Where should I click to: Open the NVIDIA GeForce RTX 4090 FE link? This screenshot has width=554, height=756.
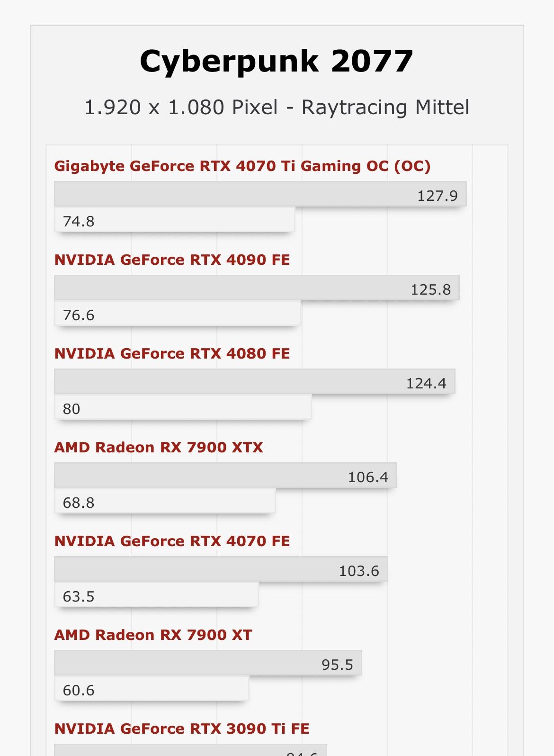tap(172, 260)
